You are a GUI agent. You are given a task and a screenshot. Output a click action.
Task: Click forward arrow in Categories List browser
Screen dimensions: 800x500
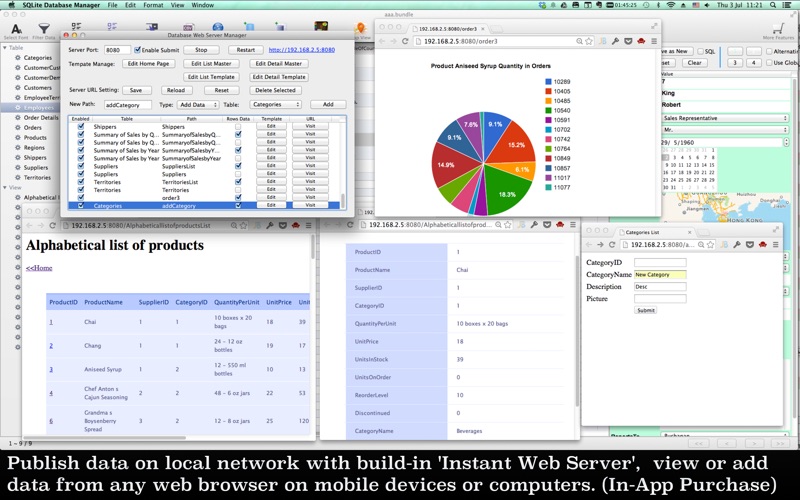pos(600,245)
